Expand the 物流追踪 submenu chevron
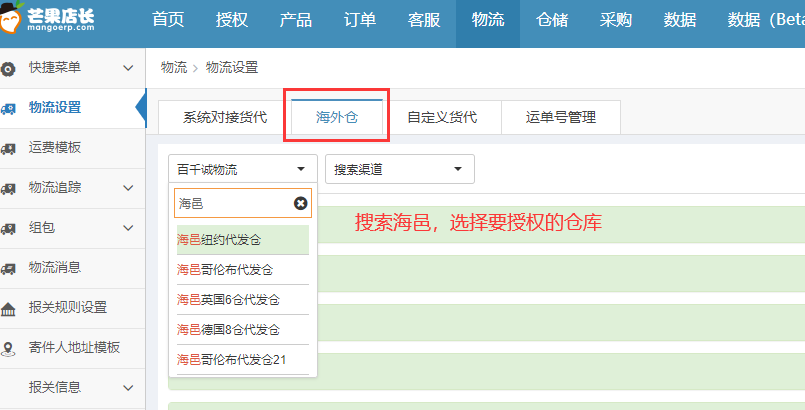This screenshot has width=805, height=410. coord(128,188)
